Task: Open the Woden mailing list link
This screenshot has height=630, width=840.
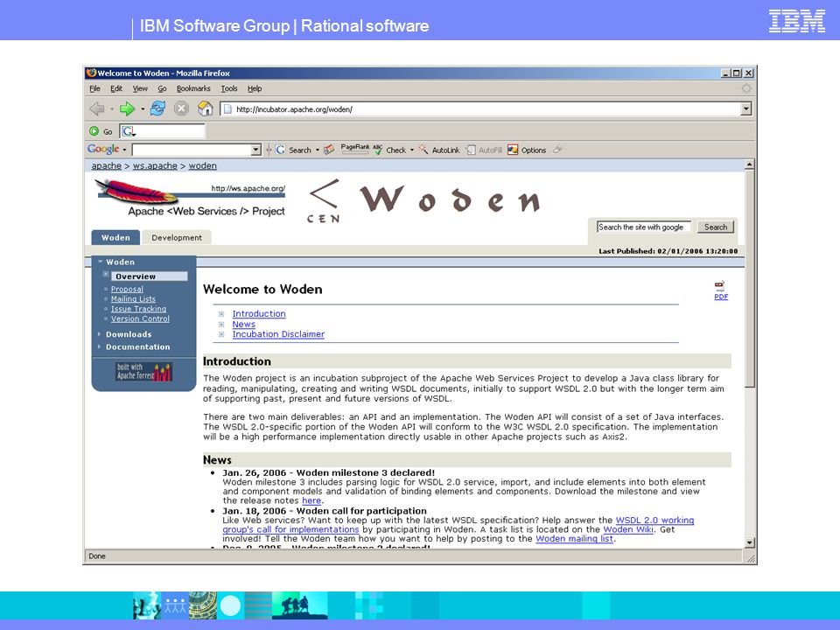Action: click(574, 538)
